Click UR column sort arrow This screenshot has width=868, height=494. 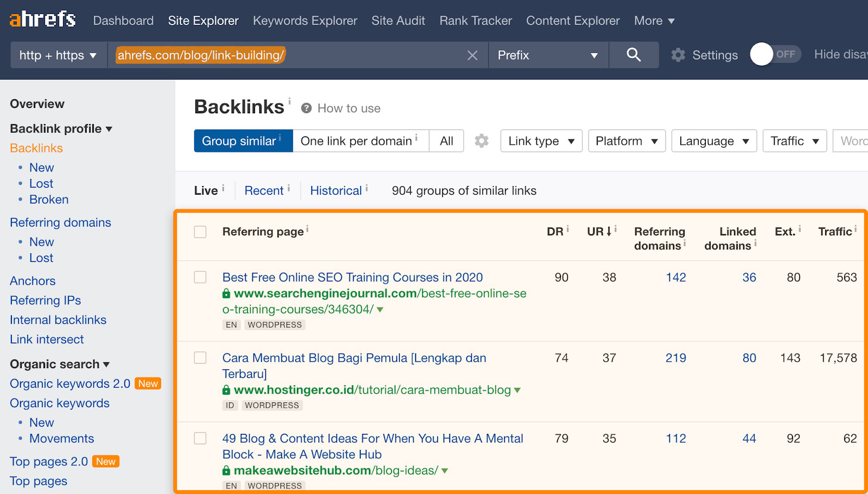pos(609,232)
